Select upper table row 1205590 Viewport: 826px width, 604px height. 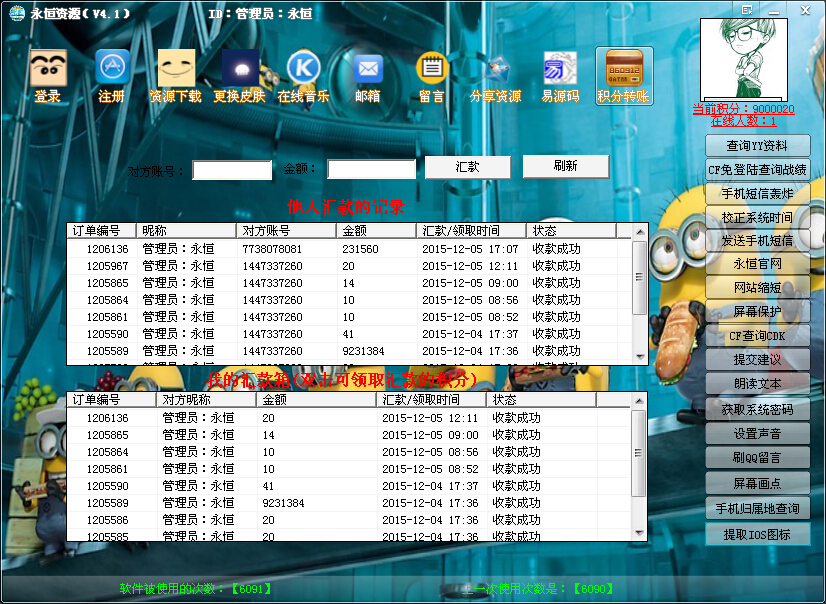coord(349,334)
